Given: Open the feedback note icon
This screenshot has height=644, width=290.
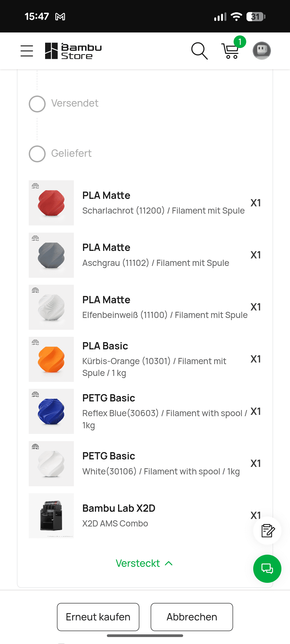Looking at the screenshot, I should click(x=267, y=530).
